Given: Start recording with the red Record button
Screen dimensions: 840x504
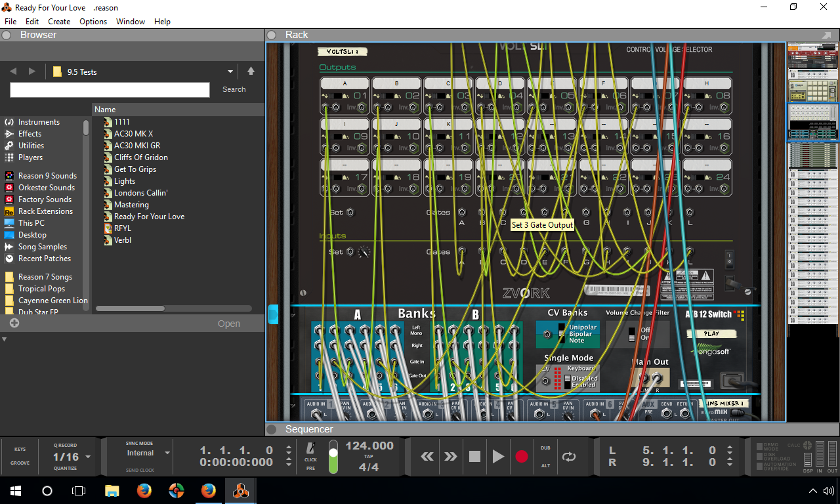Looking at the screenshot, I should click(522, 457).
